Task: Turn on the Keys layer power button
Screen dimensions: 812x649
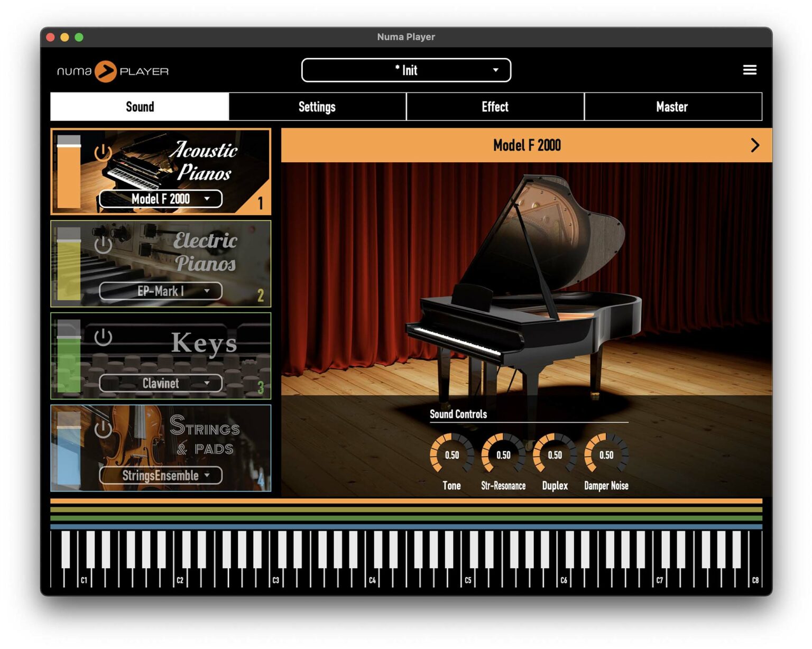Action: click(103, 337)
